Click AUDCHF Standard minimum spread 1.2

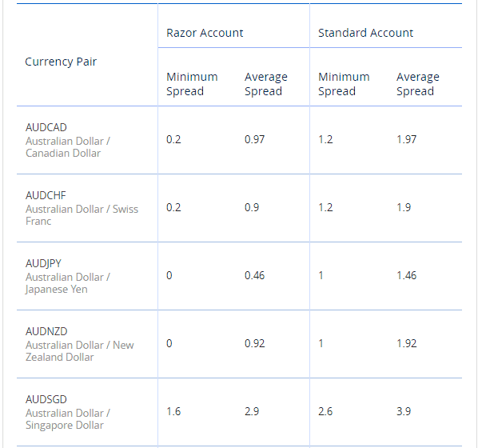325,208
